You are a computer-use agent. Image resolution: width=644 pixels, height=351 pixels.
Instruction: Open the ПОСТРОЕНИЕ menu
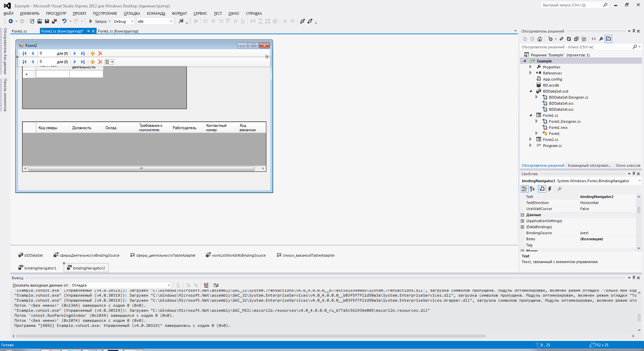[x=105, y=13]
